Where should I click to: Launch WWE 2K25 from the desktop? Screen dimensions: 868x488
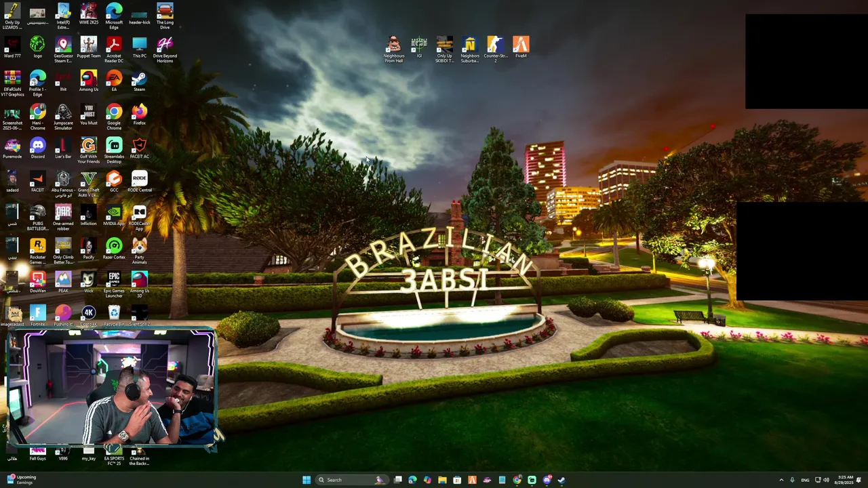(89, 14)
